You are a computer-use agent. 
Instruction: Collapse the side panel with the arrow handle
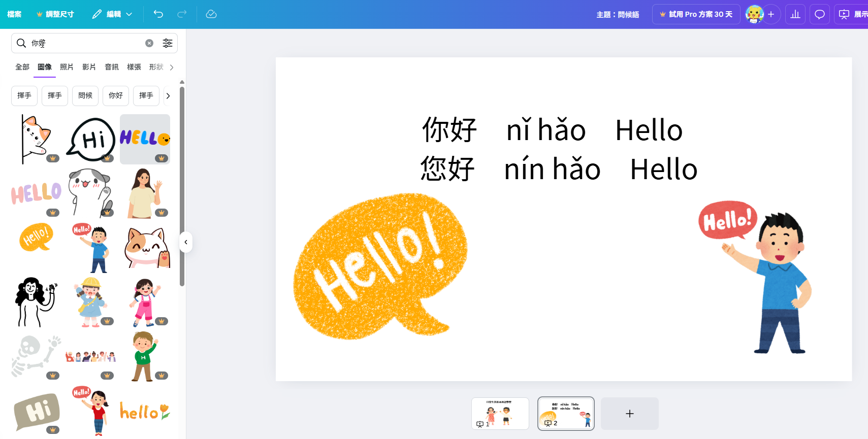click(186, 242)
